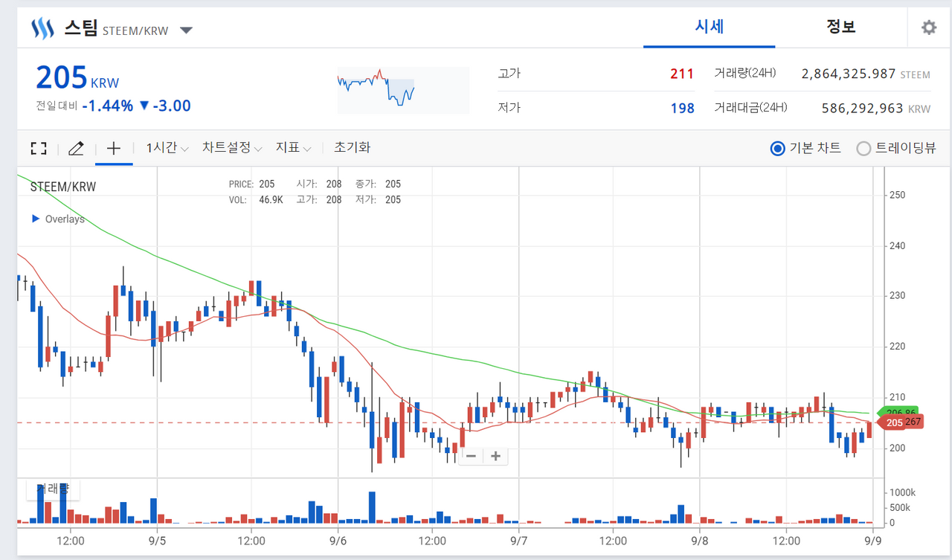
Task: Click the mini price sparkline thumbnail
Action: pos(403,90)
